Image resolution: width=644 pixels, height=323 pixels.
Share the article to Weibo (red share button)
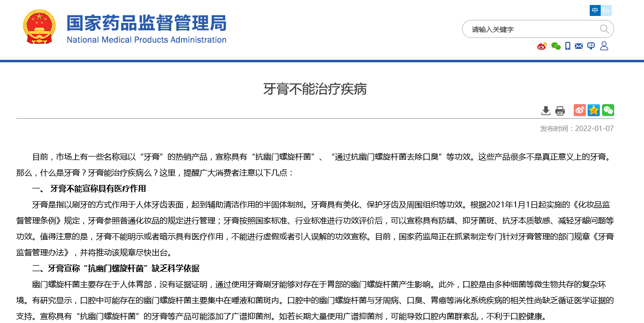point(580,110)
